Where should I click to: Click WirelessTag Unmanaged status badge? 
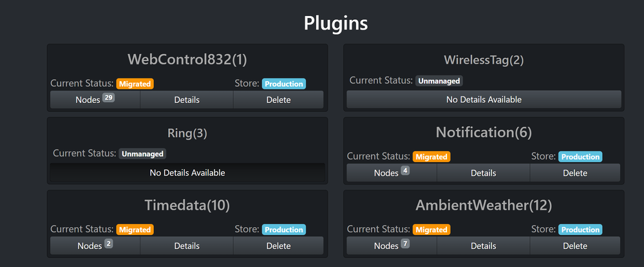[x=439, y=81]
